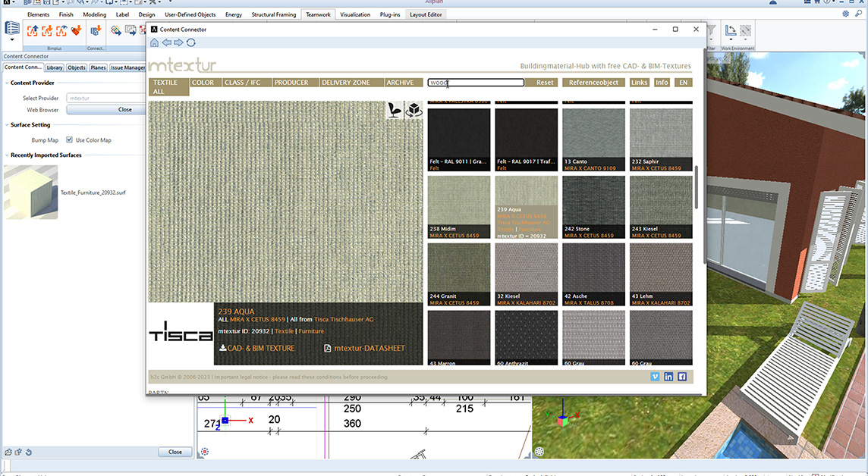868x476 pixels.
Task: Click the search input containing wood
Action: coord(476,83)
